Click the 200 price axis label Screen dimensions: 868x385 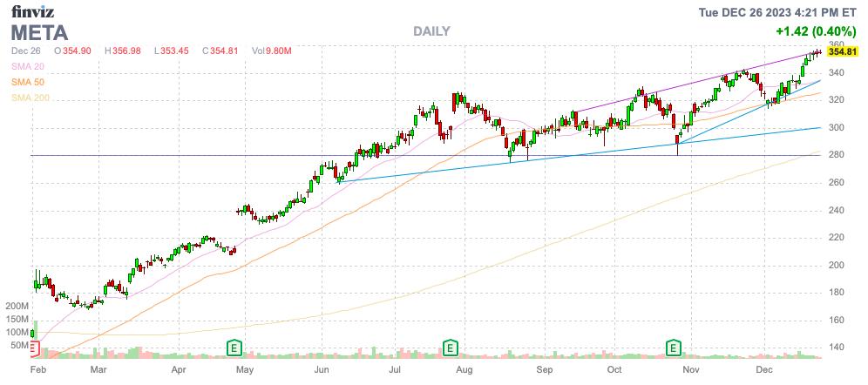[836, 266]
